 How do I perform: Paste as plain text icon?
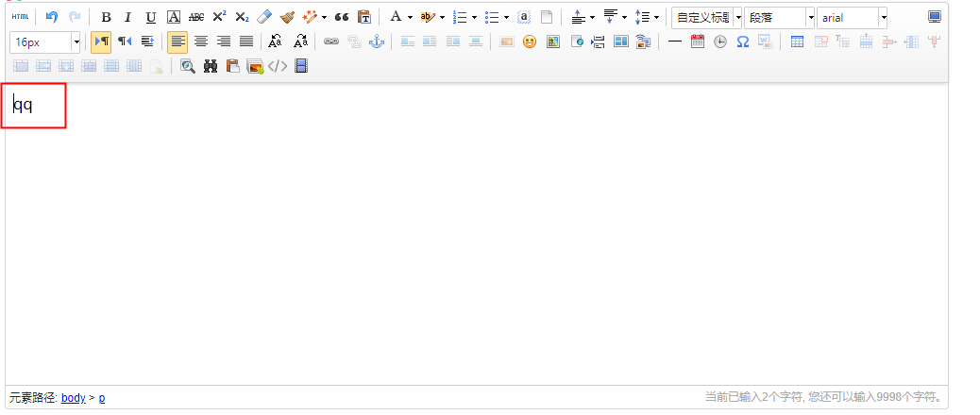363,18
